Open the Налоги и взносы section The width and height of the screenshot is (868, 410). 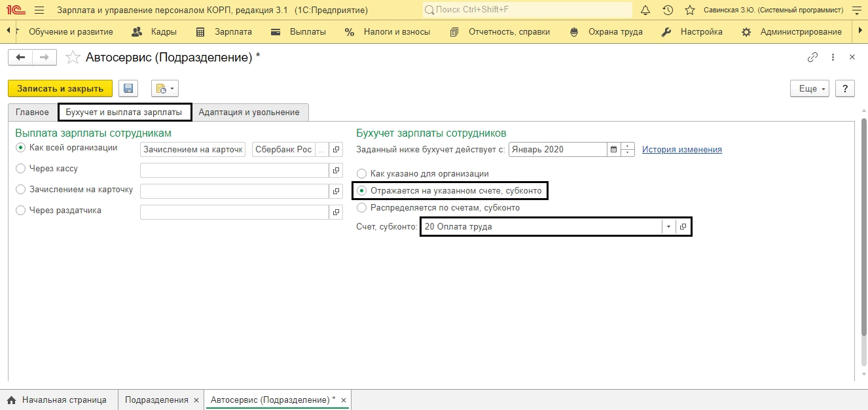tap(388, 31)
